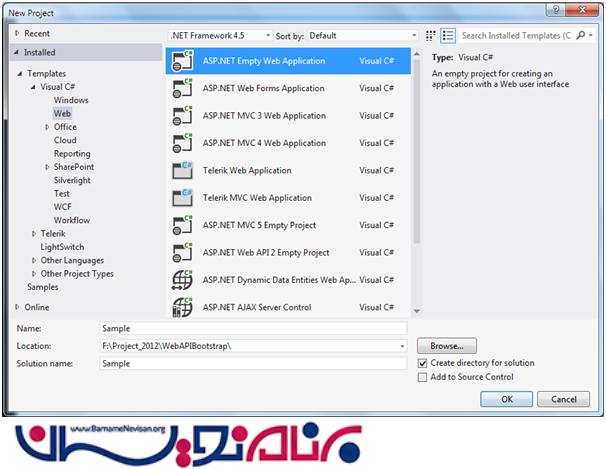Click the search magnifier icon

pos(580,35)
